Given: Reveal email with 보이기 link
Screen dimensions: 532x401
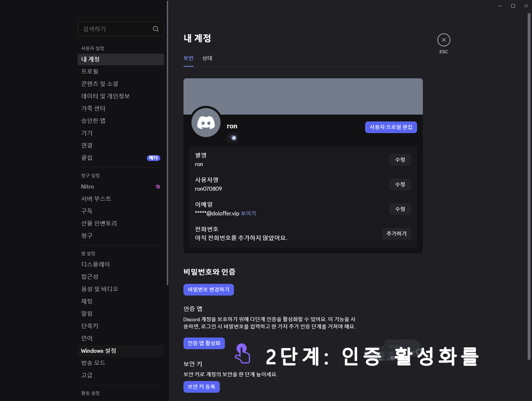Looking at the screenshot, I should (248, 214).
